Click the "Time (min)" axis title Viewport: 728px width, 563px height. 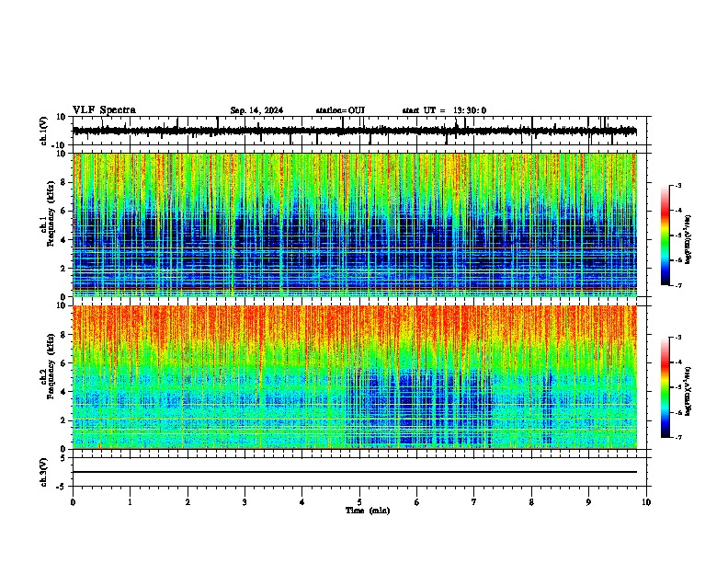click(368, 511)
